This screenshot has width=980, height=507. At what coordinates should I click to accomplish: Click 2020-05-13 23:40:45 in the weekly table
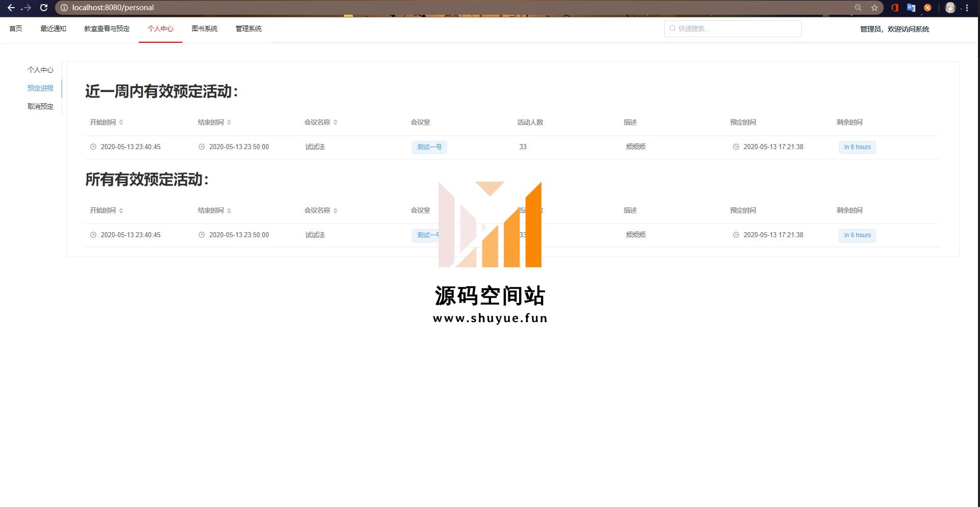(x=130, y=147)
